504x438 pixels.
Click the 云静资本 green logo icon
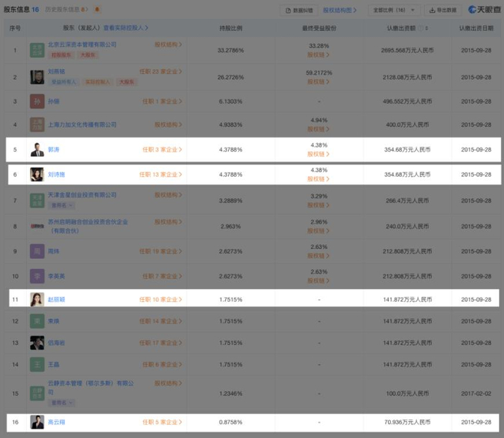[37, 393]
